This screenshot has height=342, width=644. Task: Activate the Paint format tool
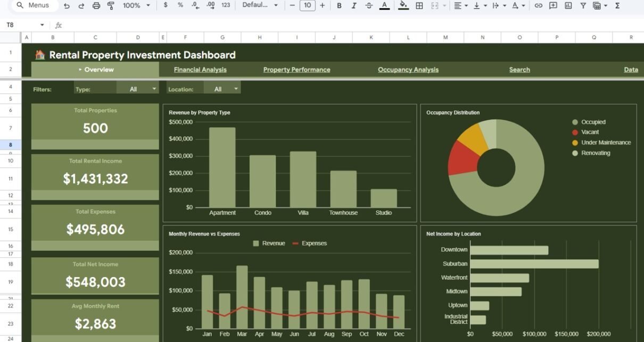[111, 5]
